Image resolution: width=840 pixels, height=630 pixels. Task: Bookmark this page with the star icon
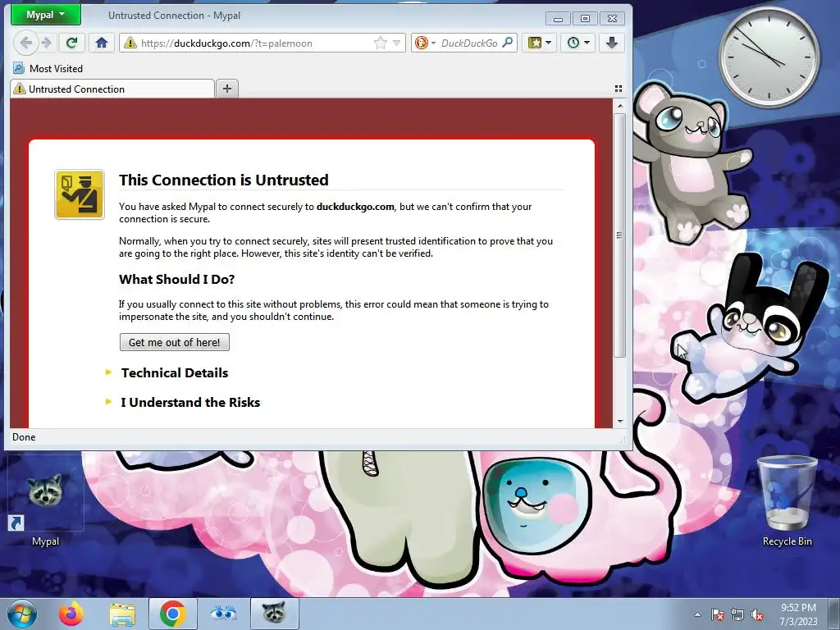(x=380, y=43)
